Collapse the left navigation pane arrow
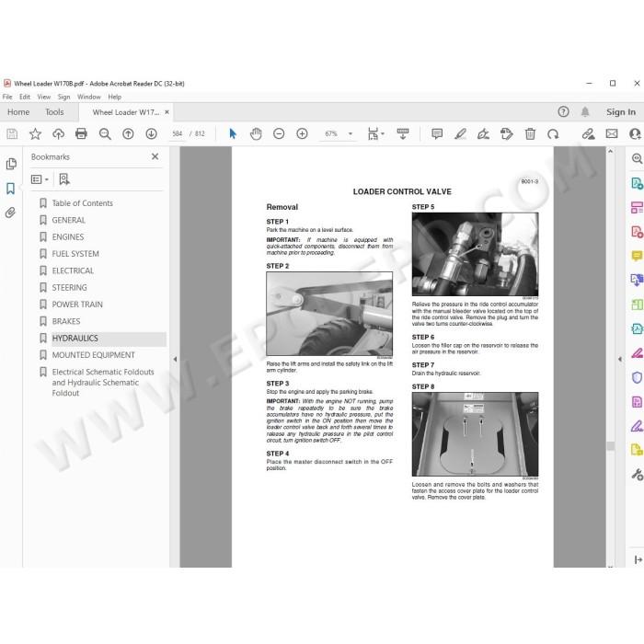This screenshot has width=644, height=644. 175,359
